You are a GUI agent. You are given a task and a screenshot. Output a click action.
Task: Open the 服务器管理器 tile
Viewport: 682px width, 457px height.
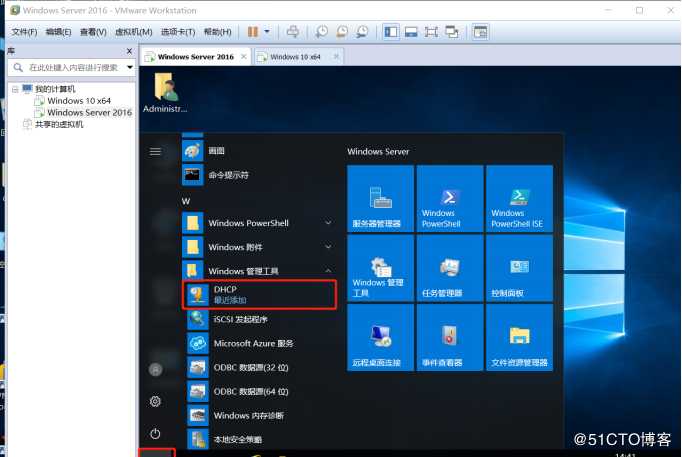pos(380,198)
